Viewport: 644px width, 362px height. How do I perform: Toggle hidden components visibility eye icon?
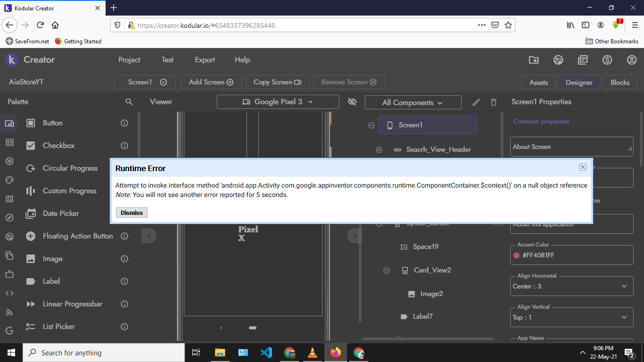pyautogui.click(x=352, y=102)
